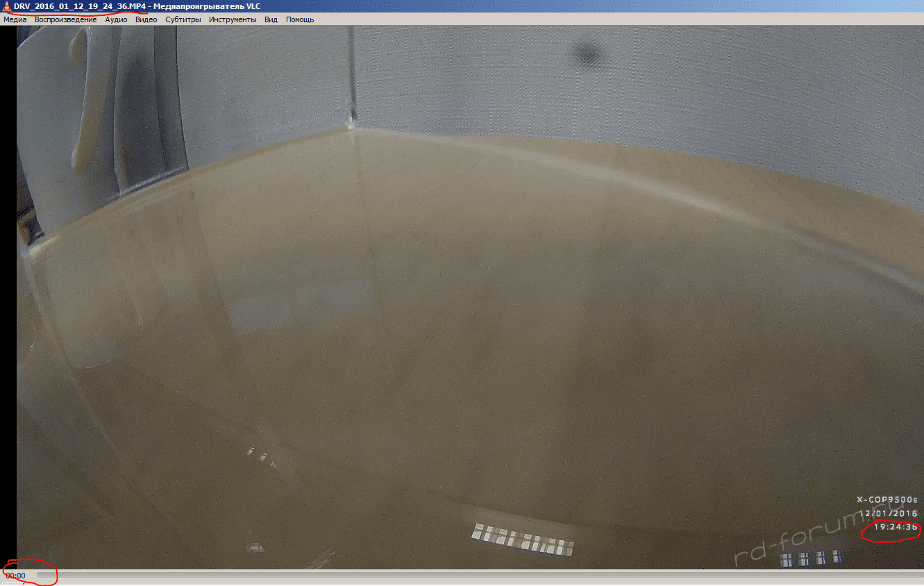
Task: Click the 12/01/2016 date overlay in video
Action: pos(888,514)
